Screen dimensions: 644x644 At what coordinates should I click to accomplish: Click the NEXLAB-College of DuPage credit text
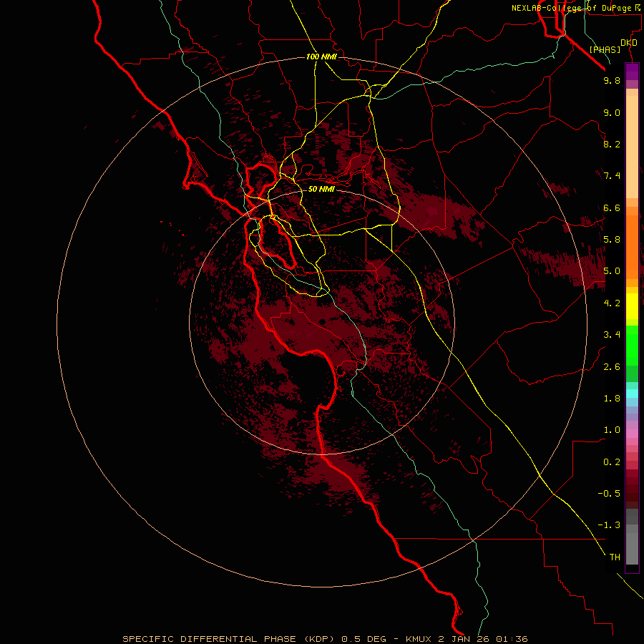577,8
